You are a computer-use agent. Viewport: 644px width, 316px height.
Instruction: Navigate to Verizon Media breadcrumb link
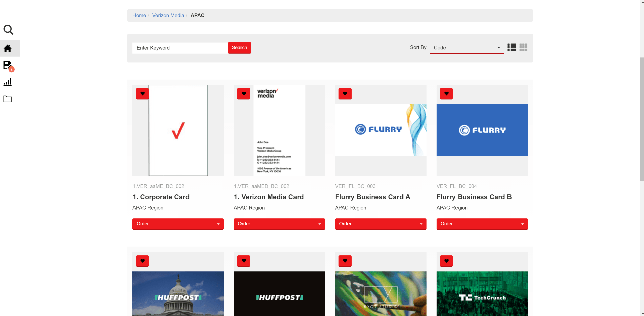click(x=168, y=15)
